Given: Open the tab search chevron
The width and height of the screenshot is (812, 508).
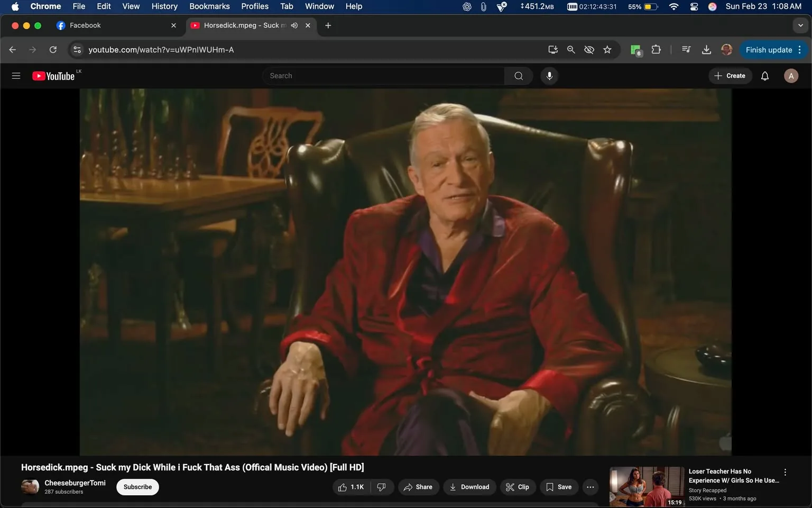Looking at the screenshot, I should click(800, 25).
